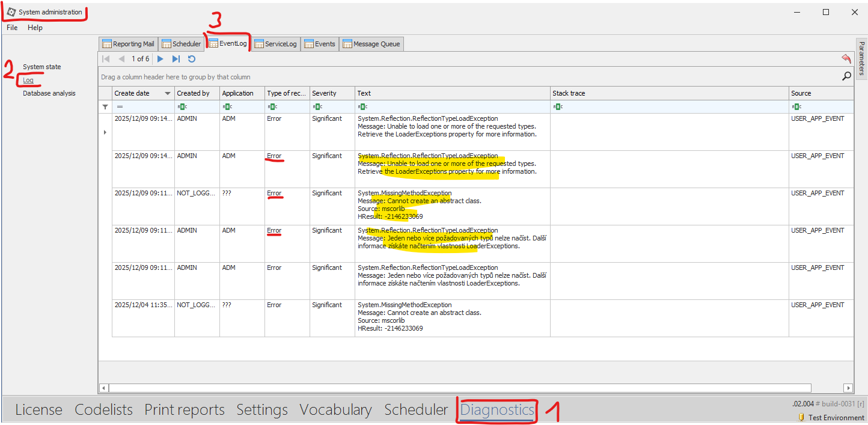Screen dimensions: 868x425
Task: Click the equals operator in Create date filter
Action: tap(119, 106)
